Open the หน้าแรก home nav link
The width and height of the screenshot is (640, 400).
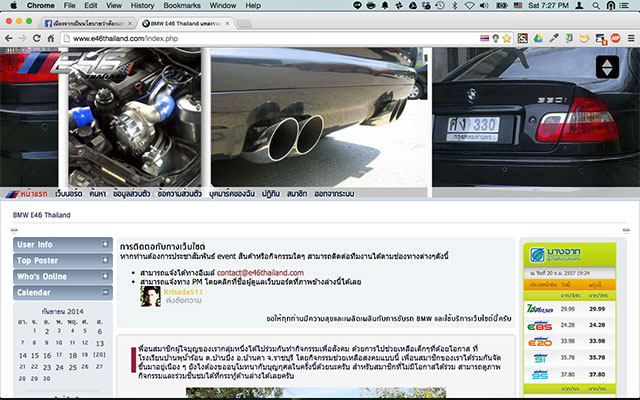(x=34, y=194)
